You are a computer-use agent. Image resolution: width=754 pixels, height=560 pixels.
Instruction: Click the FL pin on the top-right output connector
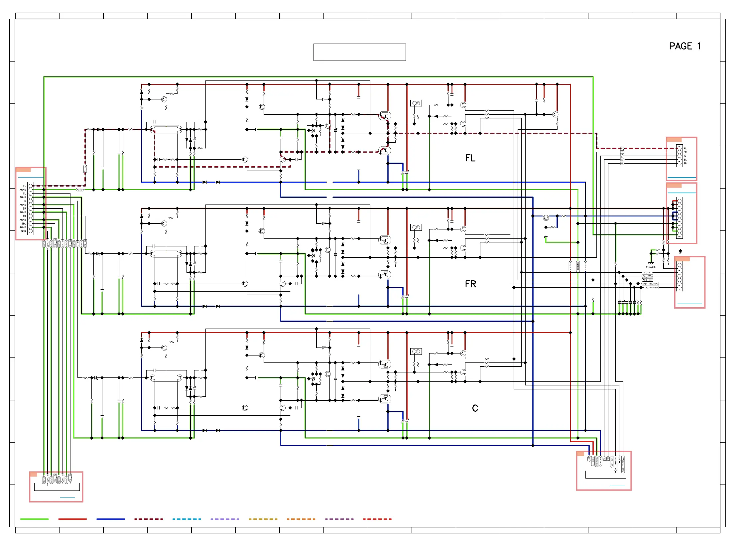680,148
